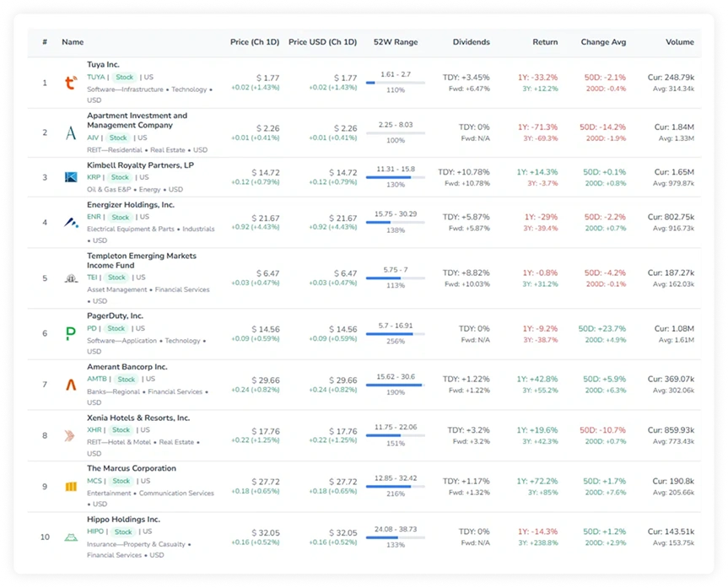This screenshot has height=588, width=728.
Task: Sort by Price USD (Ch 1D) header
Action: tap(323, 42)
